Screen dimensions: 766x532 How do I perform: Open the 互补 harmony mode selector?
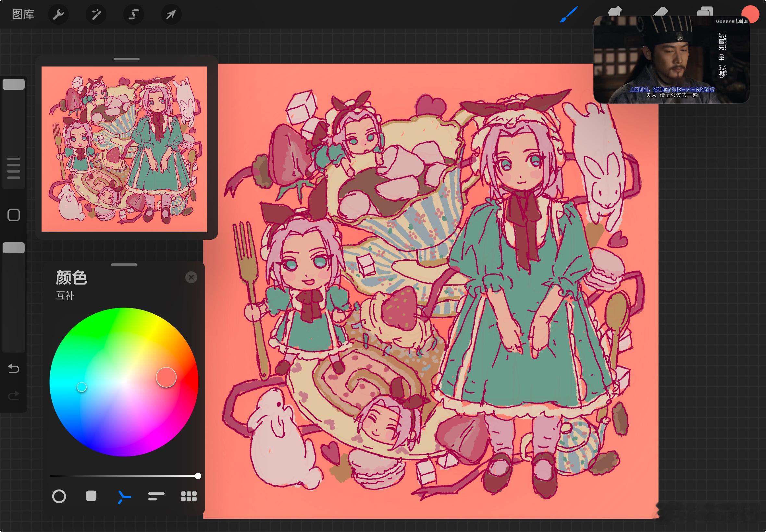65,295
